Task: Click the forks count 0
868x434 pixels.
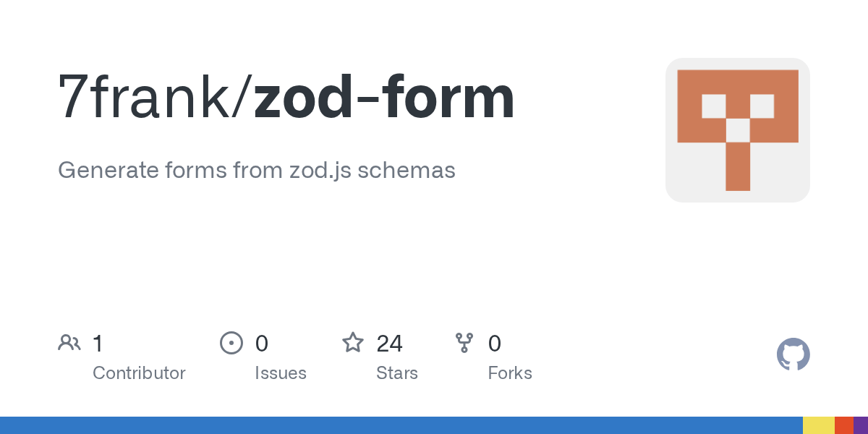Action: pyautogui.click(x=494, y=343)
